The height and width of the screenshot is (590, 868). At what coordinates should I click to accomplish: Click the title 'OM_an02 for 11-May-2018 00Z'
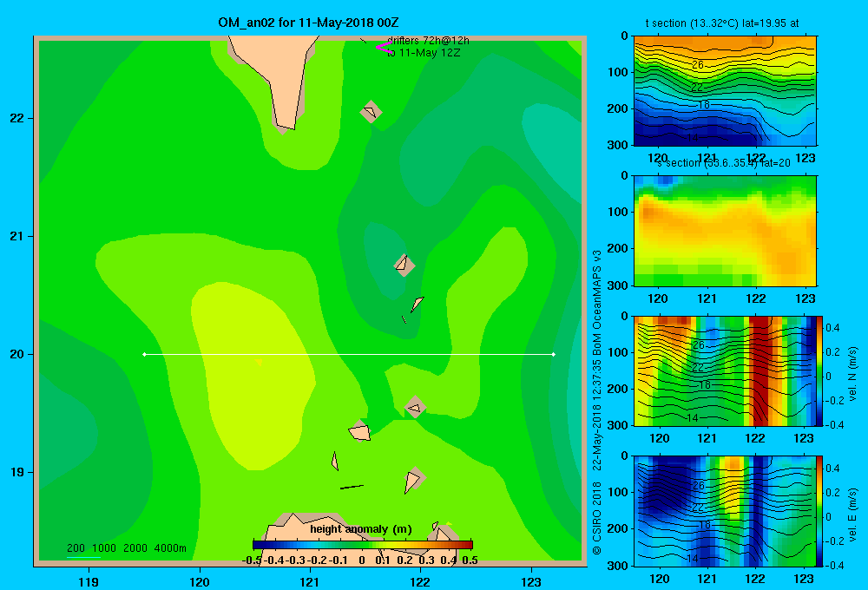click(x=308, y=23)
